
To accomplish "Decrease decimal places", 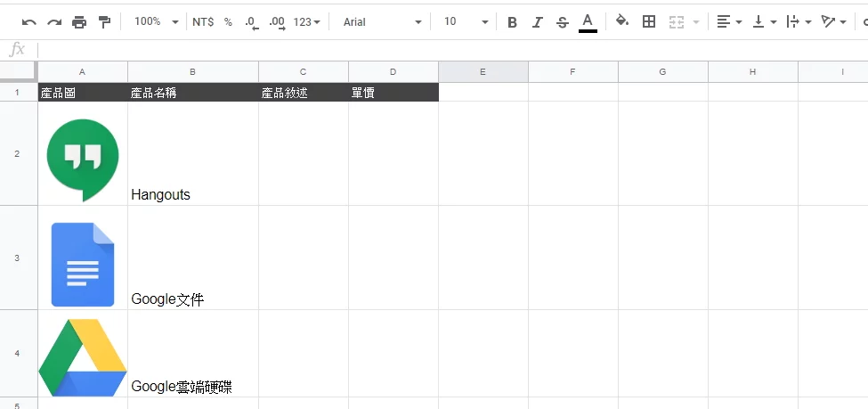I will point(252,22).
